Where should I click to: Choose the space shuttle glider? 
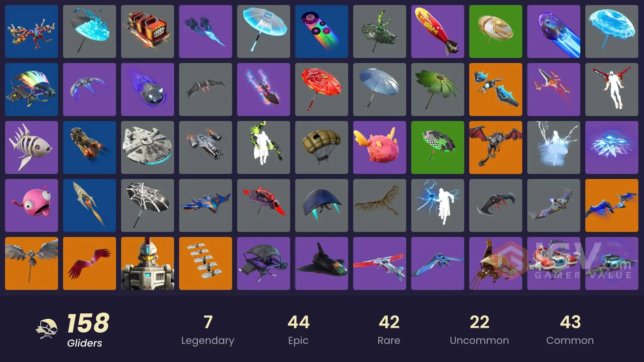point(322,263)
